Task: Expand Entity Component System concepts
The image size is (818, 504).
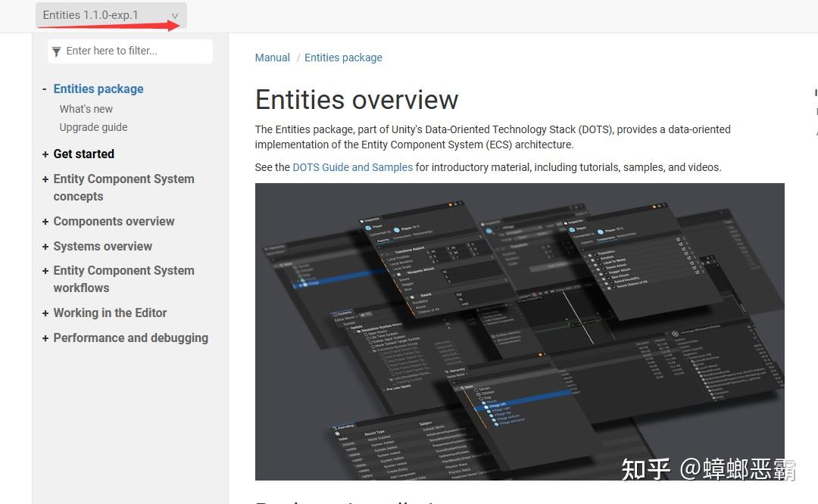Action: click(x=45, y=179)
